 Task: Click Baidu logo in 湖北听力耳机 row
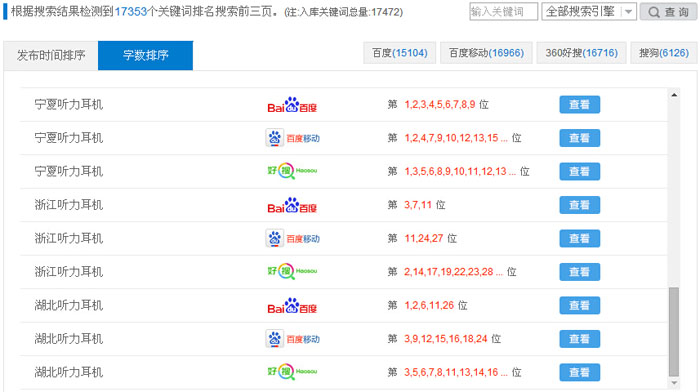pyautogui.click(x=292, y=306)
